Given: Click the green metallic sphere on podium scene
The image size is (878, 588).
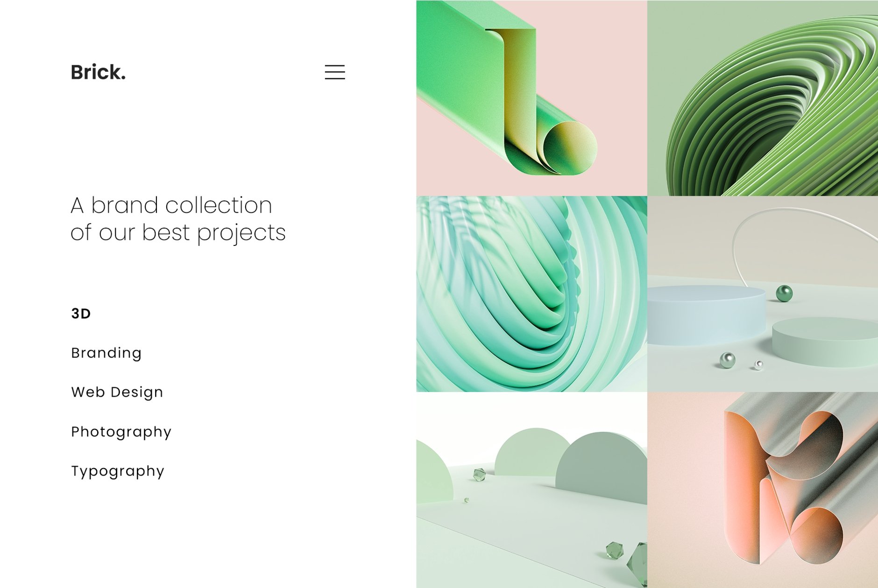Looking at the screenshot, I should coord(784,294).
